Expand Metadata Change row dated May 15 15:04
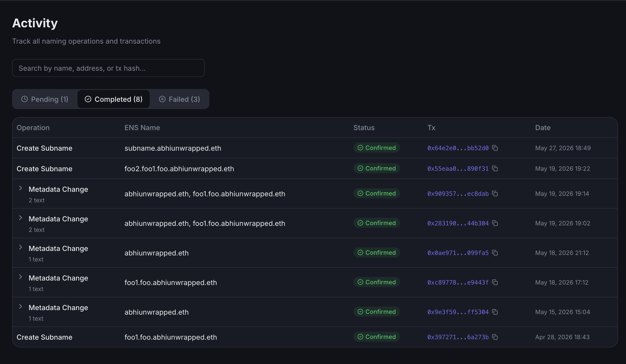This screenshot has width=626, height=364. point(21,307)
